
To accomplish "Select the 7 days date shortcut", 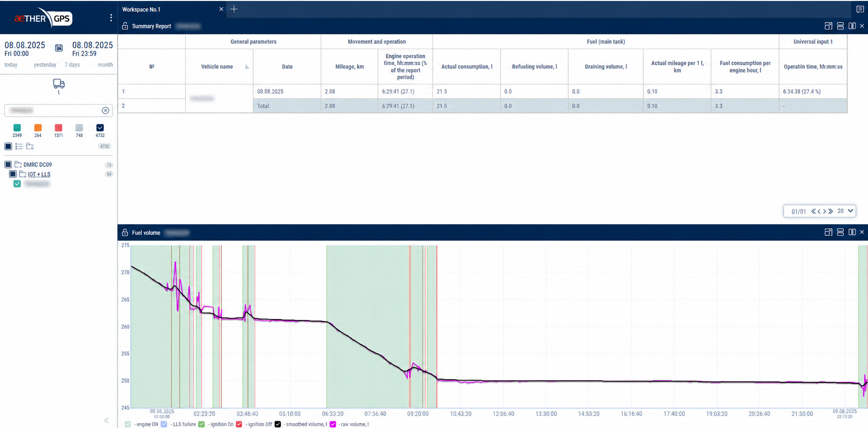I will tap(72, 65).
